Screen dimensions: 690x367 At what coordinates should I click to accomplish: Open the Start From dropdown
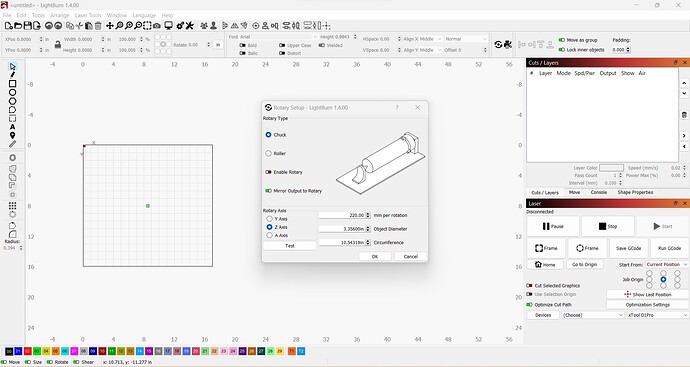[667, 264]
